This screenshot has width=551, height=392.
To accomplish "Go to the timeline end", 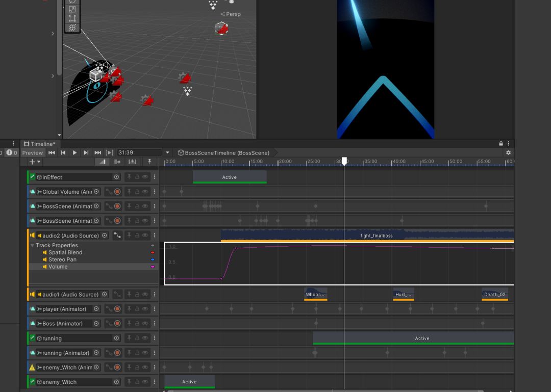I will pyautogui.click(x=97, y=152).
